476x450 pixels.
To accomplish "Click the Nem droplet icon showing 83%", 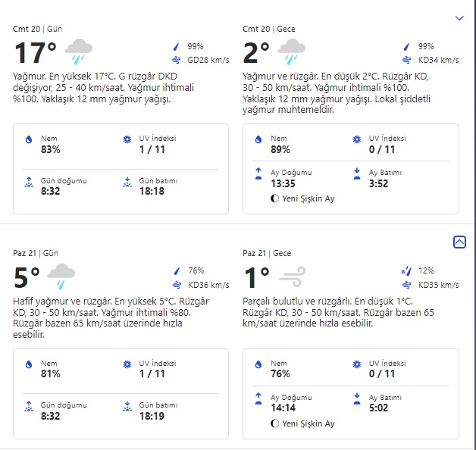I will click(29, 140).
